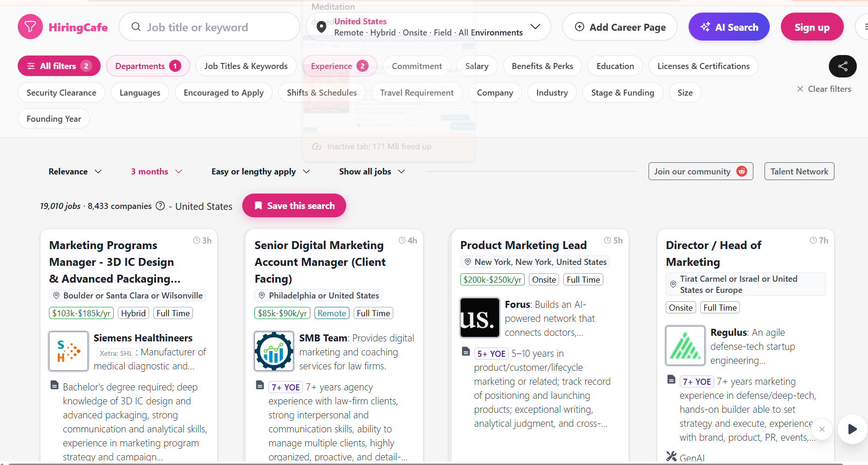This screenshot has height=465, width=868.
Task: Open the Founding Year filter
Action: pos(54,119)
